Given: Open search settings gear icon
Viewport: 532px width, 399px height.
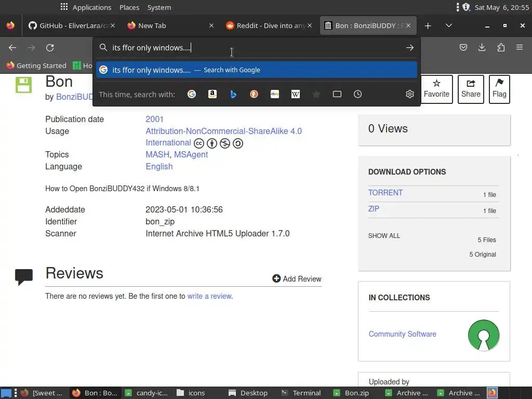Looking at the screenshot, I should [x=410, y=94].
